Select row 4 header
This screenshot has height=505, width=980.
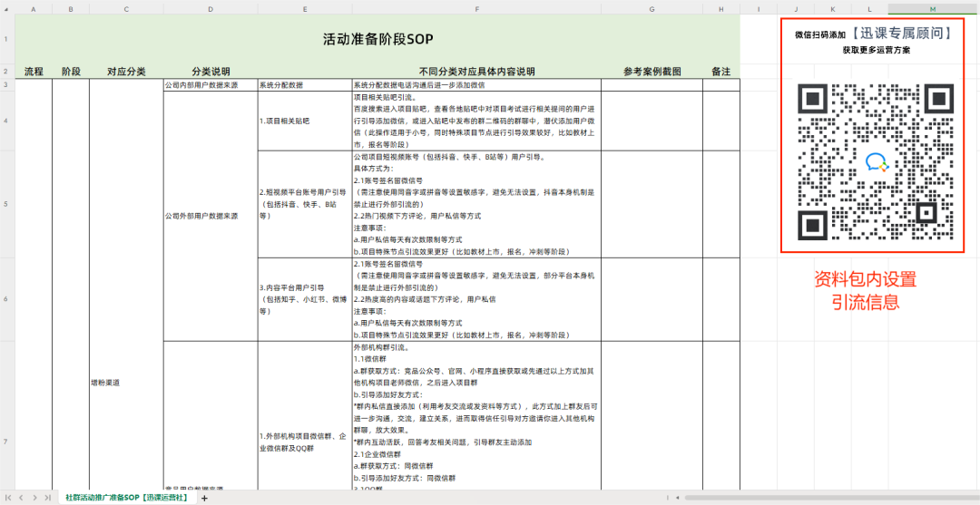coord(7,121)
